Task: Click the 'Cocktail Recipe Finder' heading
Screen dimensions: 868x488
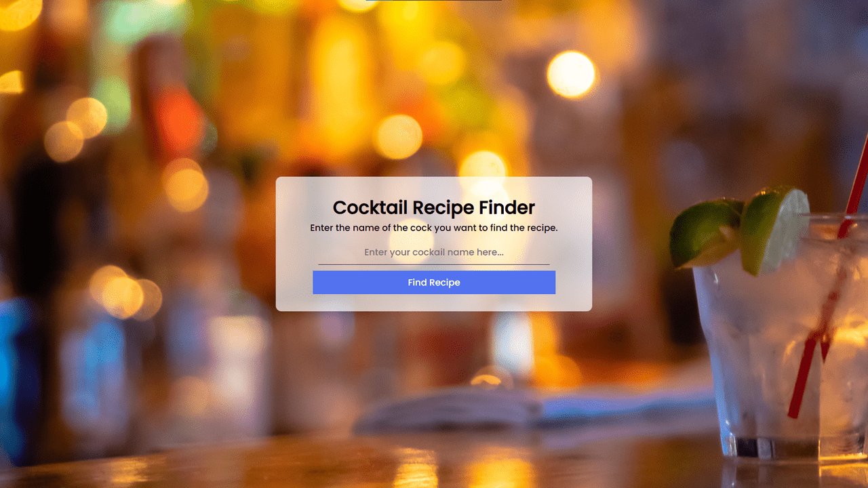Action: [434, 207]
